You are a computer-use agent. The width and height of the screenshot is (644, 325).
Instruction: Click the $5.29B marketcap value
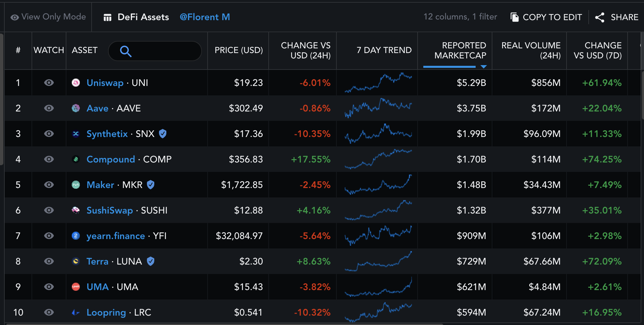click(471, 83)
